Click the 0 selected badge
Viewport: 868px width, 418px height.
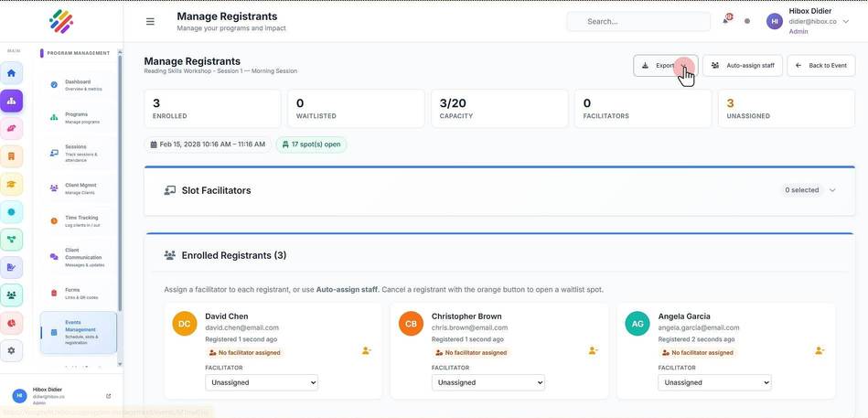pos(801,190)
